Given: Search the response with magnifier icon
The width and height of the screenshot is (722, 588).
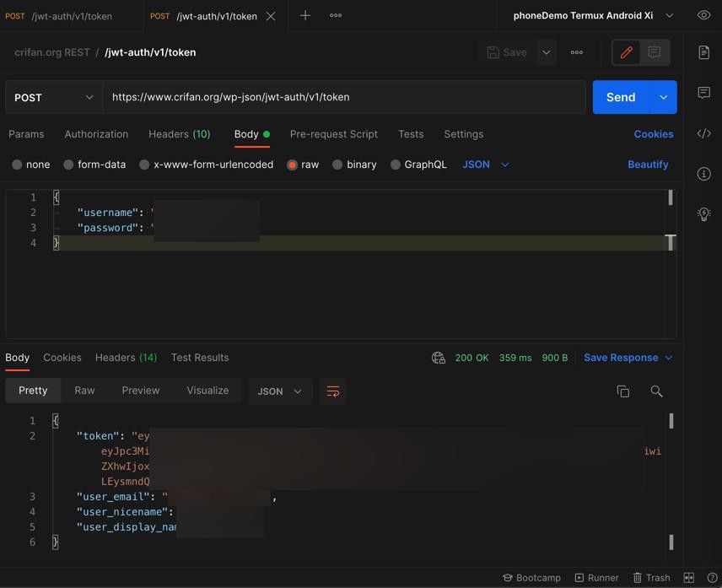Looking at the screenshot, I should (656, 391).
